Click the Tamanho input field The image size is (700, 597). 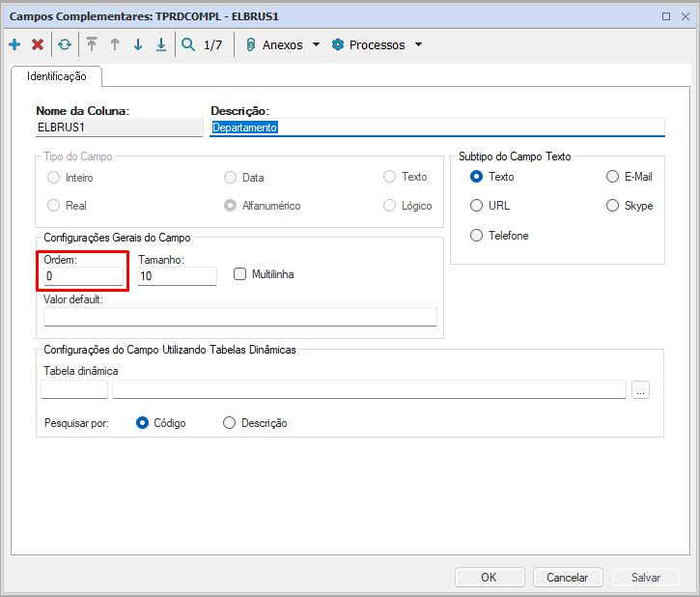point(178,276)
